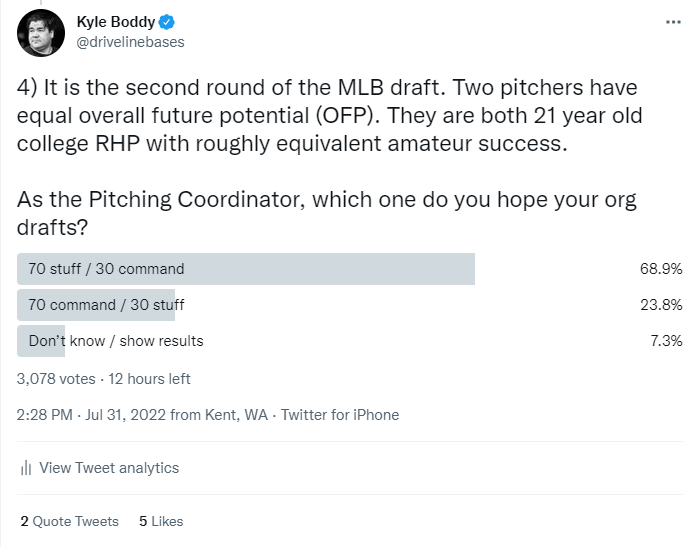Click the @drivelinebases handle
696x547 pixels.
[x=130, y=42]
